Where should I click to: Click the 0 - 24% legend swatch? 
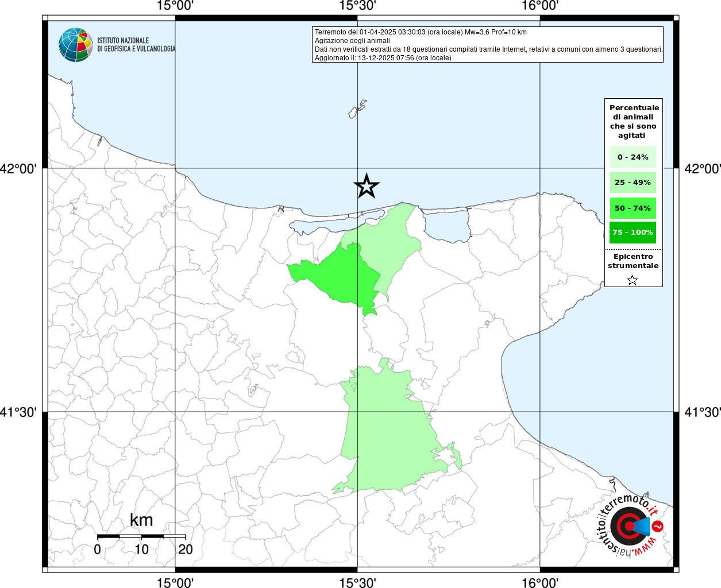point(633,157)
